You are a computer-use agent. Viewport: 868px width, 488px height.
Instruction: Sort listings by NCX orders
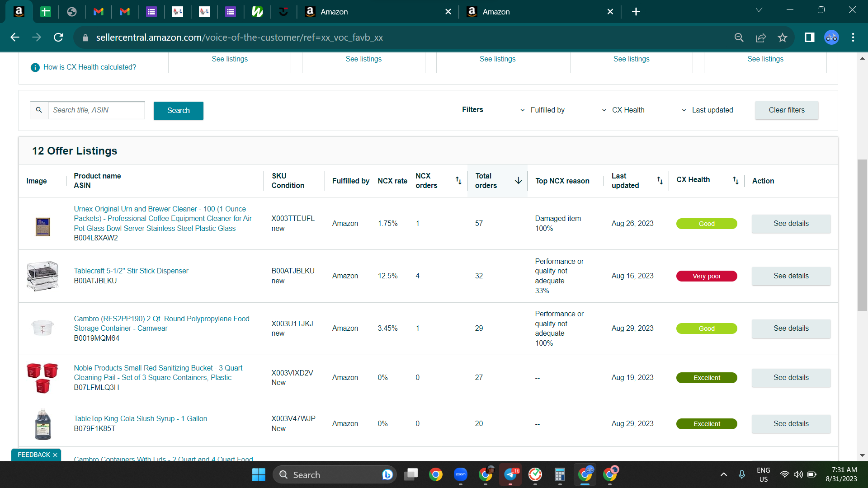(458, 181)
